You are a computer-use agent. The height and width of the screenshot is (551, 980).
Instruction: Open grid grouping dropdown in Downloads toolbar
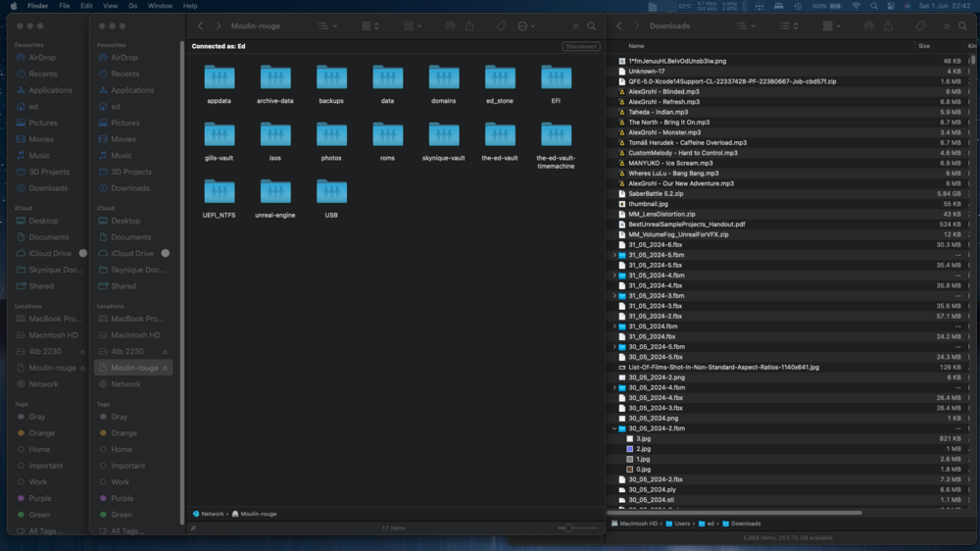pyautogui.click(x=831, y=26)
